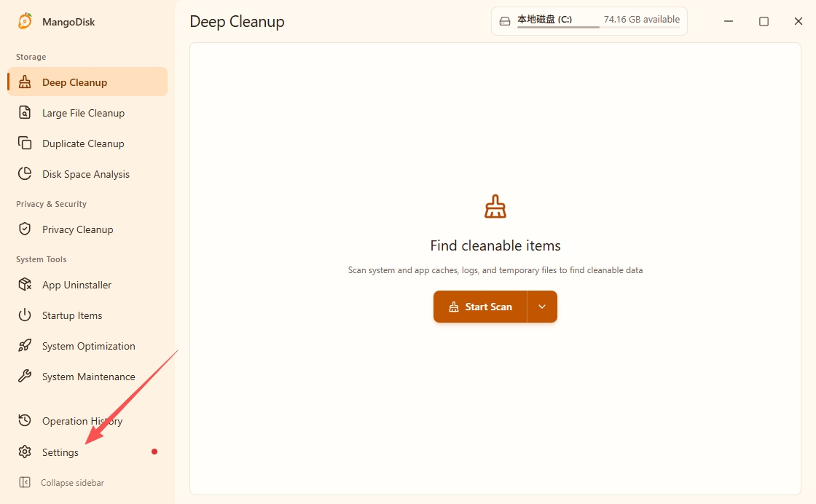Click the red notification dot beside Settings

tap(154, 452)
